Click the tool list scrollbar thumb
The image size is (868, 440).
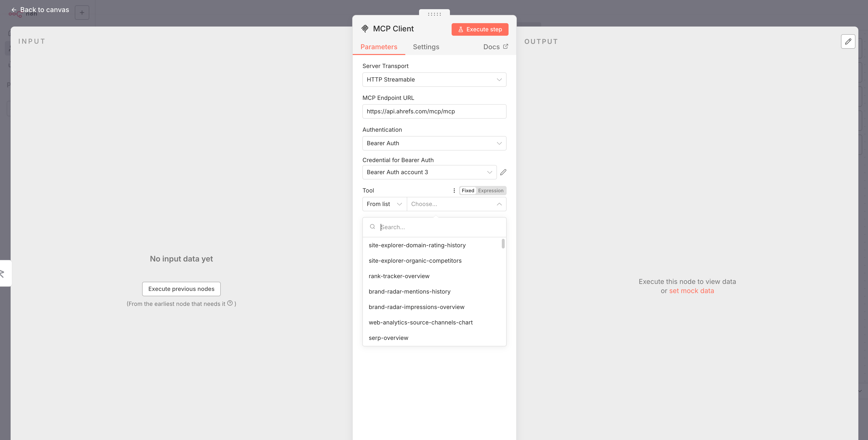[x=503, y=244]
